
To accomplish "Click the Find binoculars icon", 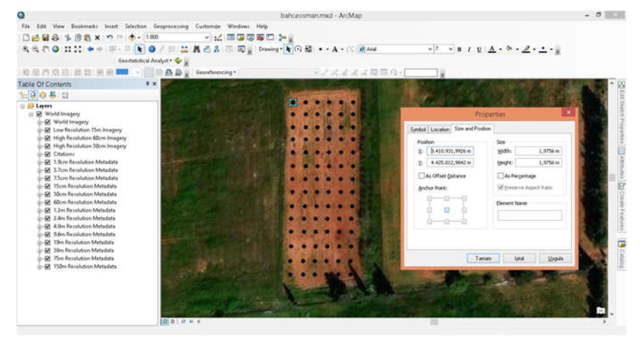I will pyautogui.click(x=197, y=50).
